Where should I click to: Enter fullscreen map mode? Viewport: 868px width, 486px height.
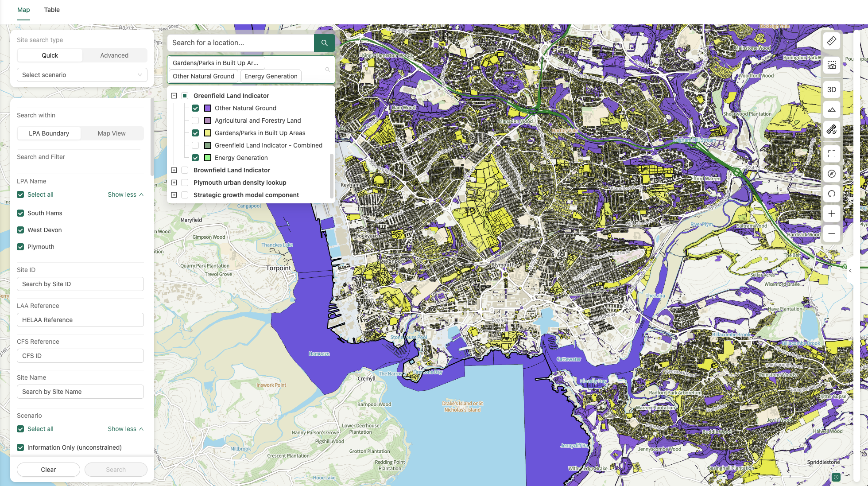[832, 154]
